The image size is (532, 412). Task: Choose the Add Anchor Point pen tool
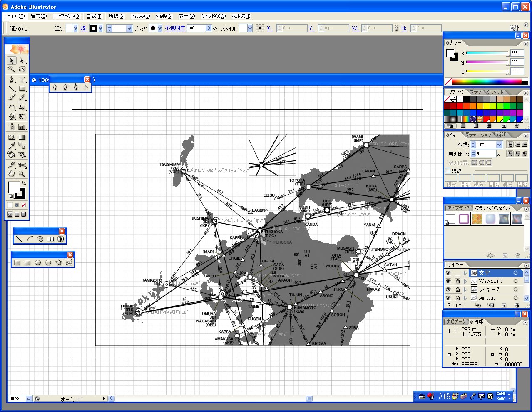65,87
